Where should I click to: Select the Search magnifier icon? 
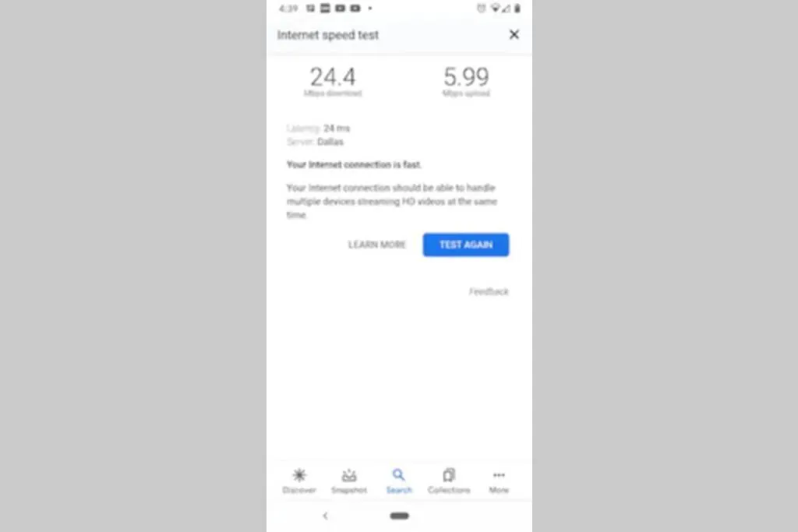click(x=398, y=475)
